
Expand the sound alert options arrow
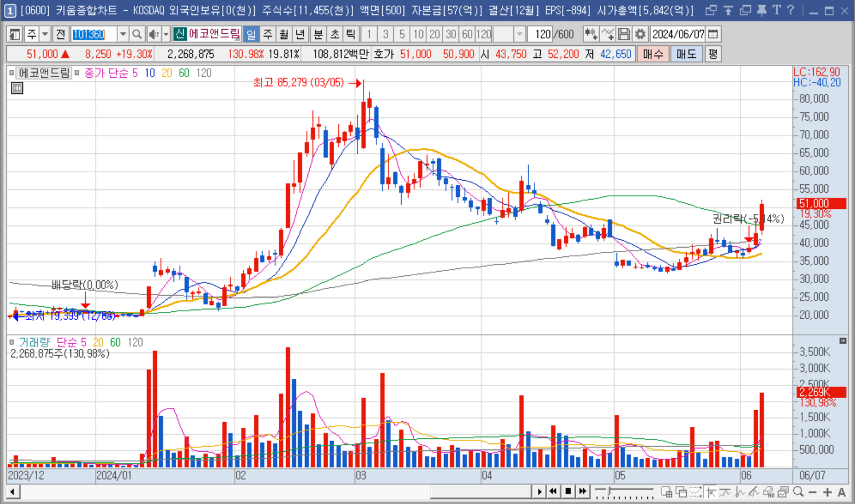coord(166,34)
